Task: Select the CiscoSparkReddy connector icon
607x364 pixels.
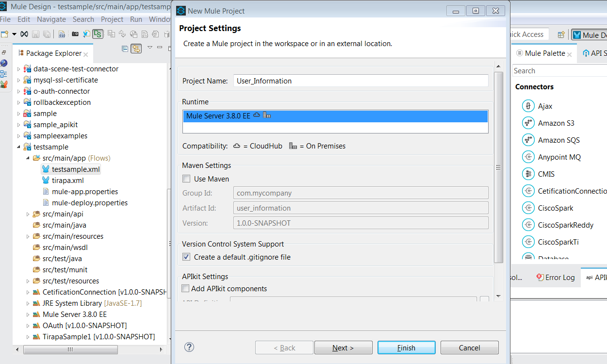Action: pyautogui.click(x=528, y=225)
